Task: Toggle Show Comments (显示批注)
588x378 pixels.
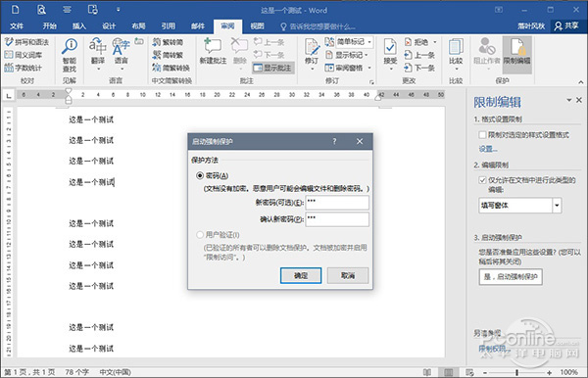Action: coord(273,68)
